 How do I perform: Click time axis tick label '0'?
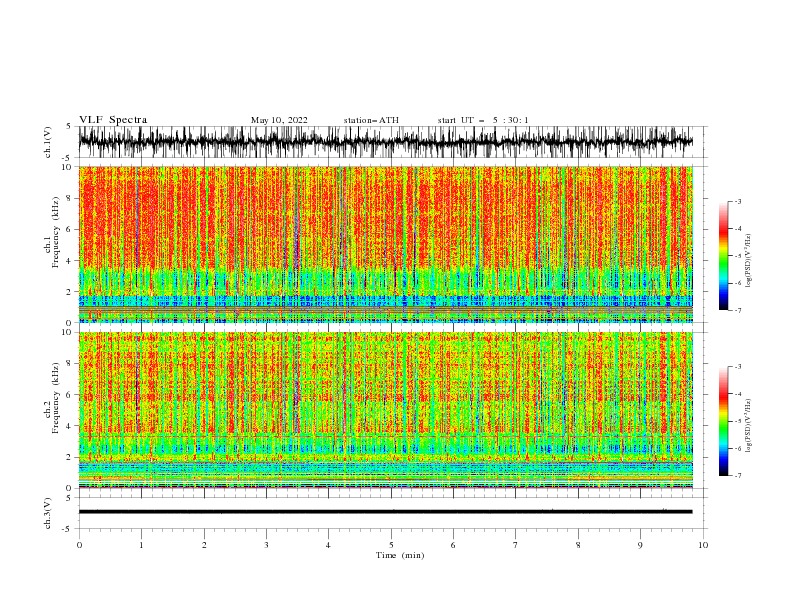coord(79,545)
